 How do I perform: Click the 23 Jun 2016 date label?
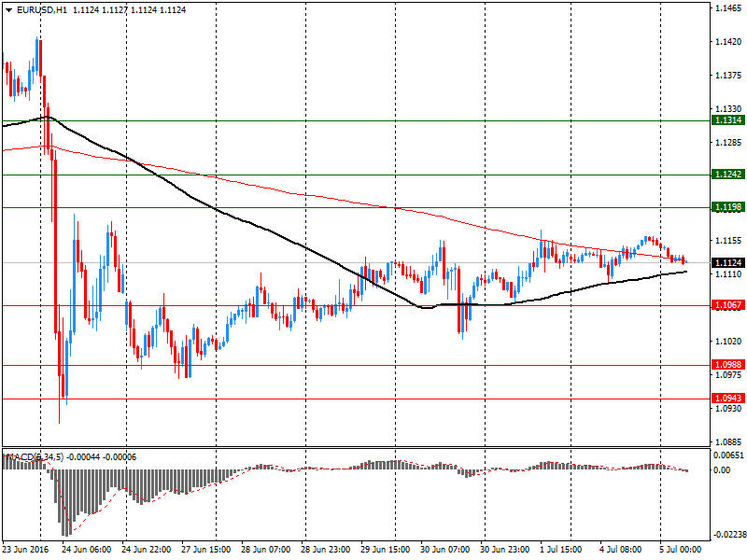tap(25, 549)
